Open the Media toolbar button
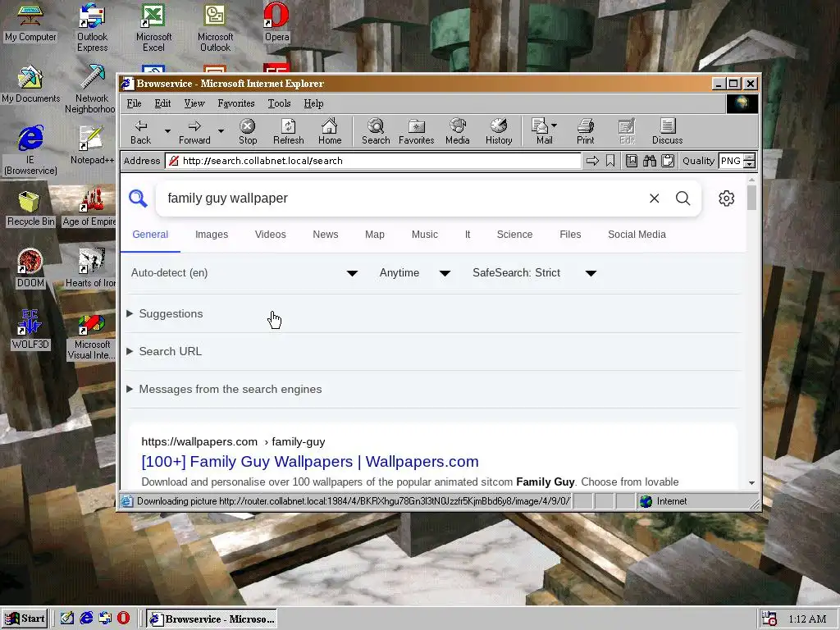 point(458,132)
